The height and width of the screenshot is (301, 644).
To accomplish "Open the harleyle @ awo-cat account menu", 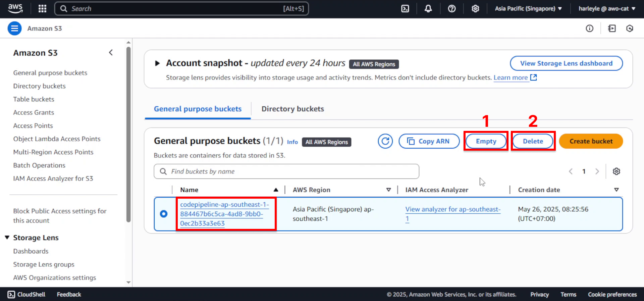I will (607, 9).
